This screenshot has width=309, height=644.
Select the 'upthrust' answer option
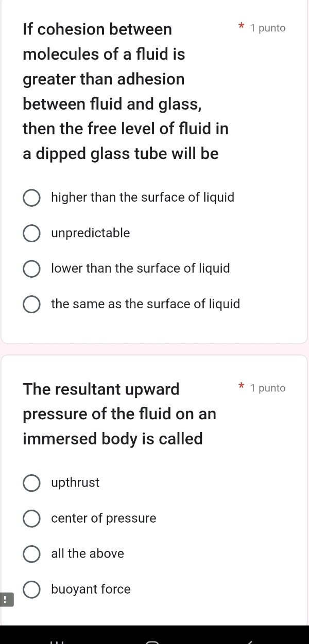(31, 483)
